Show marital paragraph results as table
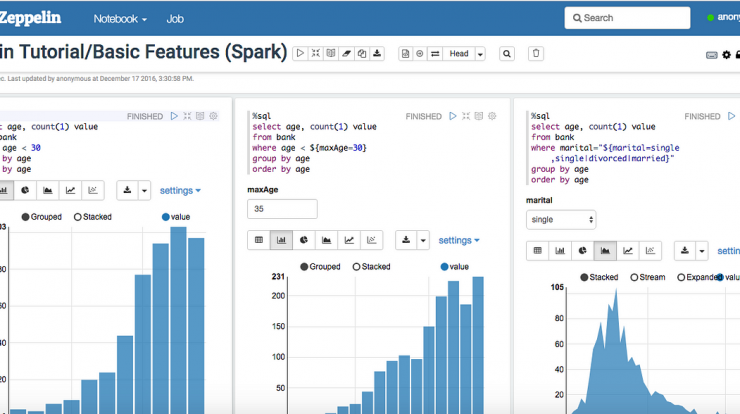740x414 pixels. pyautogui.click(x=538, y=251)
